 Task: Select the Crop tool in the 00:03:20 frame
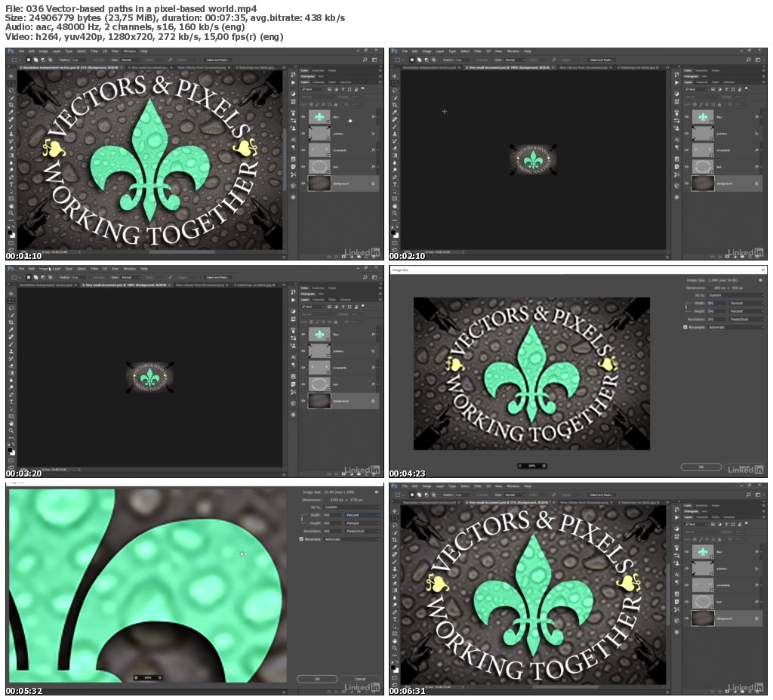[11, 322]
